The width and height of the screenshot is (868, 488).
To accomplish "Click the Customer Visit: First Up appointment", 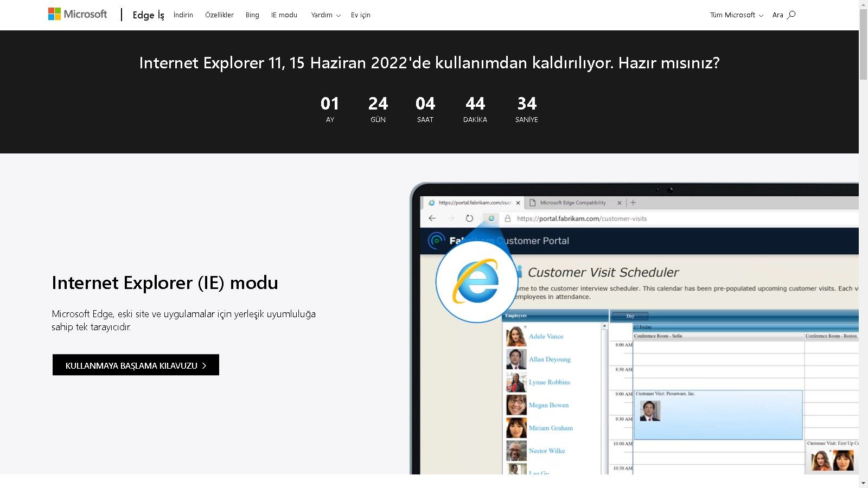I will click(832, 457).
